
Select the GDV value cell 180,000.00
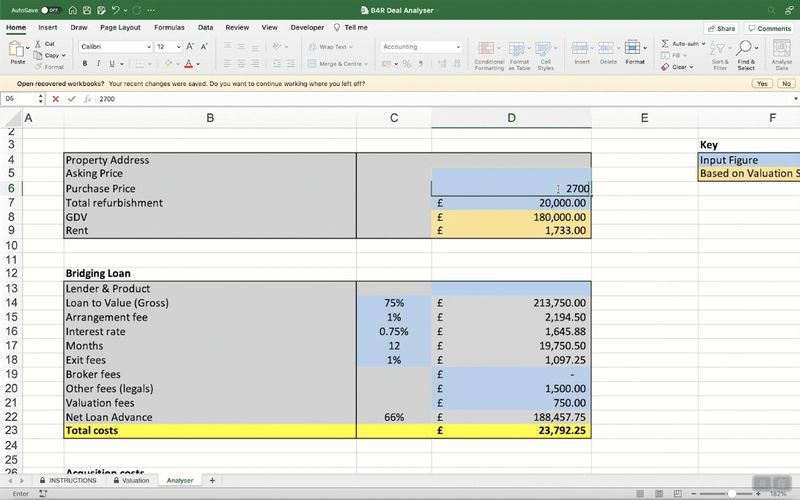point(511,217)
